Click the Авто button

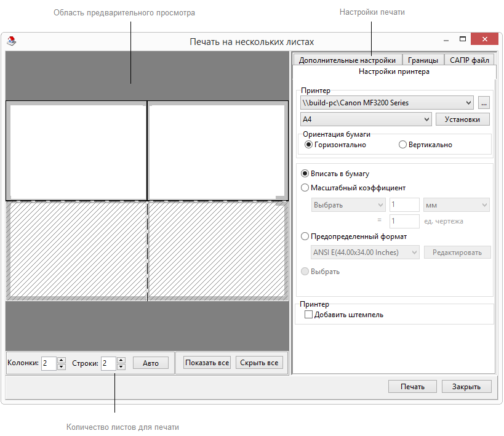151,363
